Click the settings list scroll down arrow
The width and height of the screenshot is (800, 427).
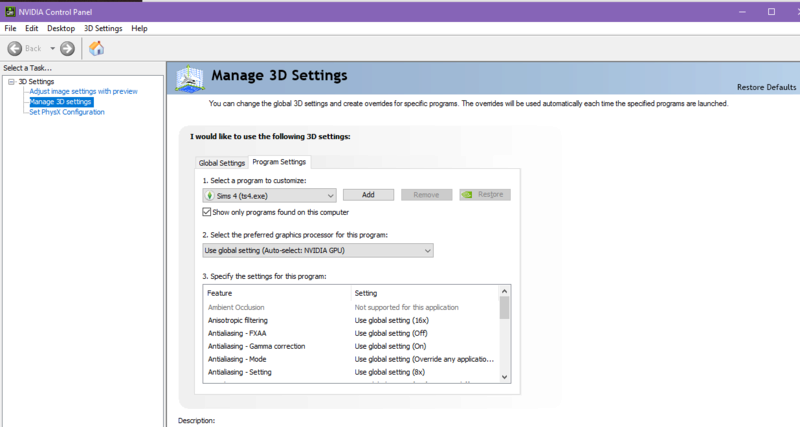pos(505,377)
